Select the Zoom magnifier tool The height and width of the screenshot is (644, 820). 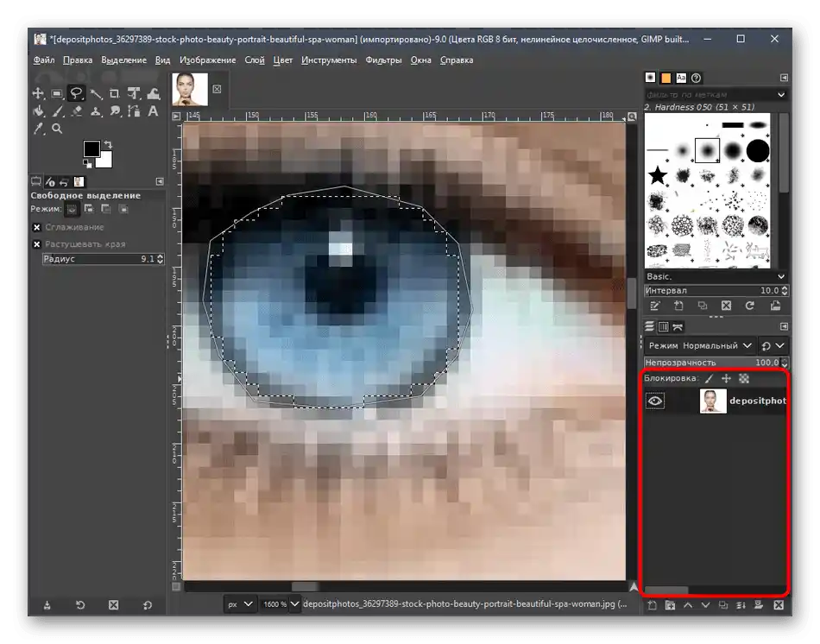(x=57, y=129)
